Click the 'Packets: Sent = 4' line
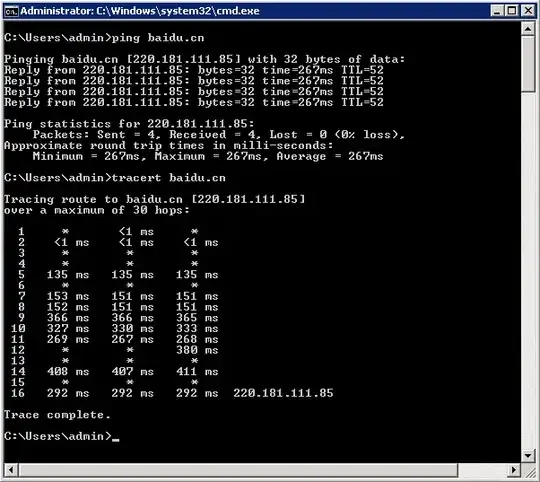 (219, 135)
